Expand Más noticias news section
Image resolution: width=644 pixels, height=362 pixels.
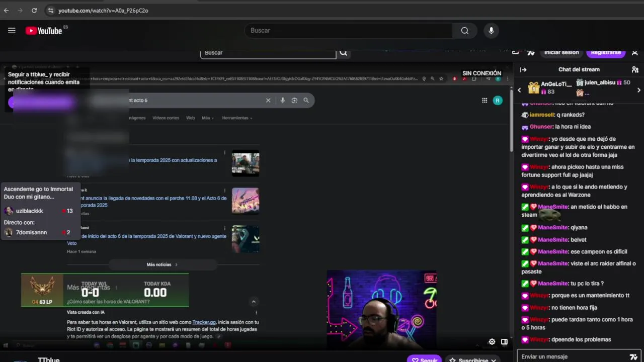pyautogui.click(x=163, y=264)
